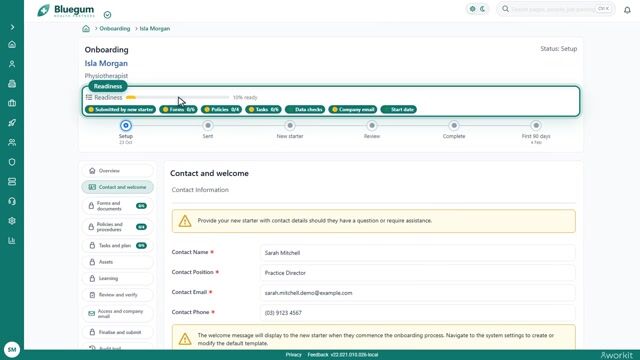The image size is (640, 360).
Task: Open Finalise and submit section tab
Action: (x=118, y=332)
